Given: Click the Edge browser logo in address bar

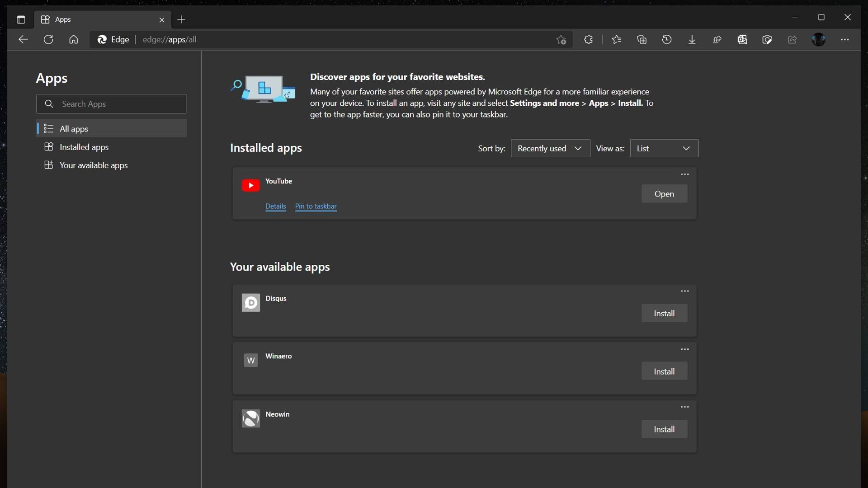Looking at the screenshot, I should coord(101,39).
